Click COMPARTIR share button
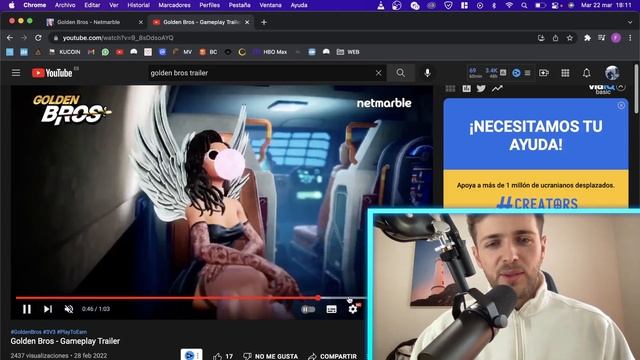This screenshot has width=640, height=360. point(333,356)
